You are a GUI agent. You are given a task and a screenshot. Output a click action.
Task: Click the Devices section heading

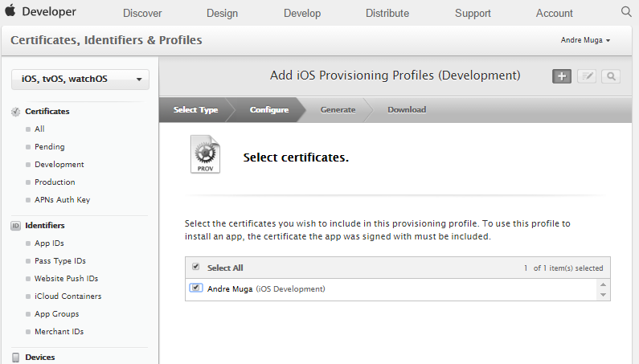click(40, 358)
